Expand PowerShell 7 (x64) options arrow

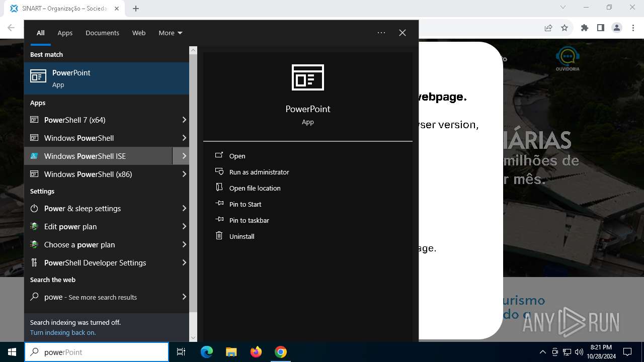click(184, 120)
